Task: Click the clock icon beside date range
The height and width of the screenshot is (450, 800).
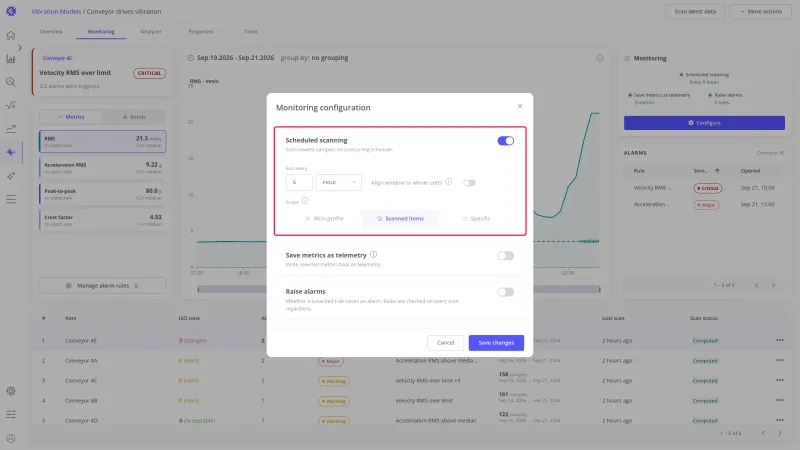Action: (x=190, y=58)
